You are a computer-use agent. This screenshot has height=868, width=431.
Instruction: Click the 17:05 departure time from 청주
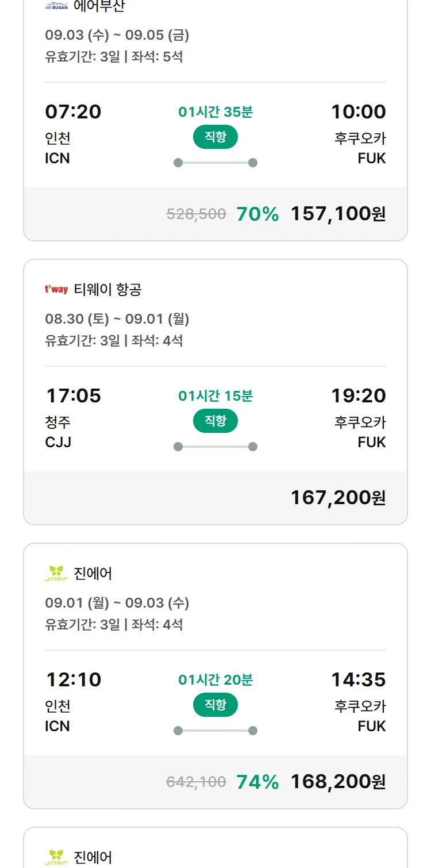pos(74,396)
